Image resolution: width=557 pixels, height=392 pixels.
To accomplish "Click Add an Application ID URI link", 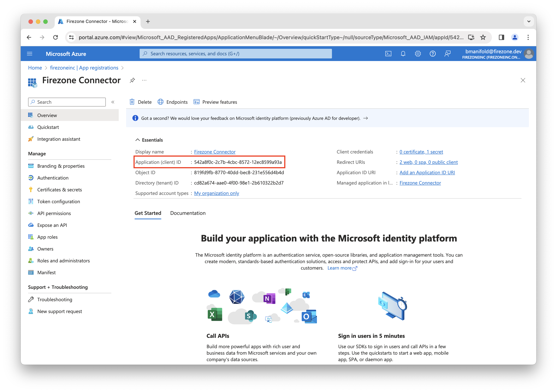I will pyautogui.click(x=427, y=173).
